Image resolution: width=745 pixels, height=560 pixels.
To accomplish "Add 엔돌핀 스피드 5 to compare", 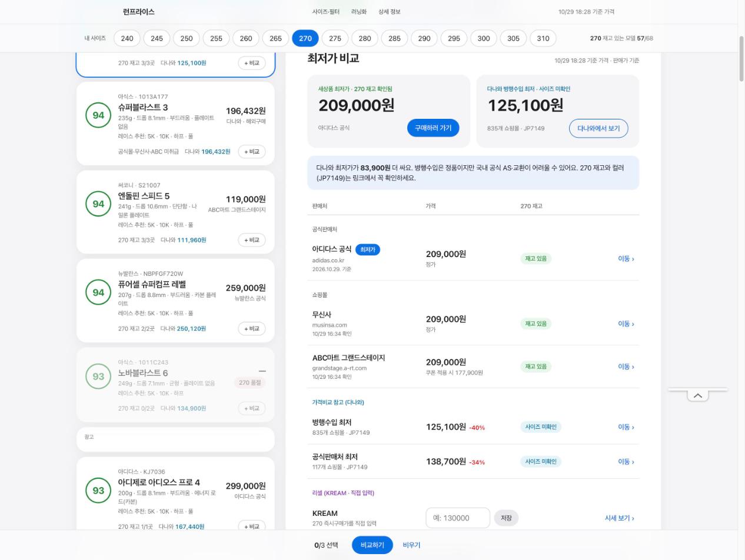I will pos(252,240).
